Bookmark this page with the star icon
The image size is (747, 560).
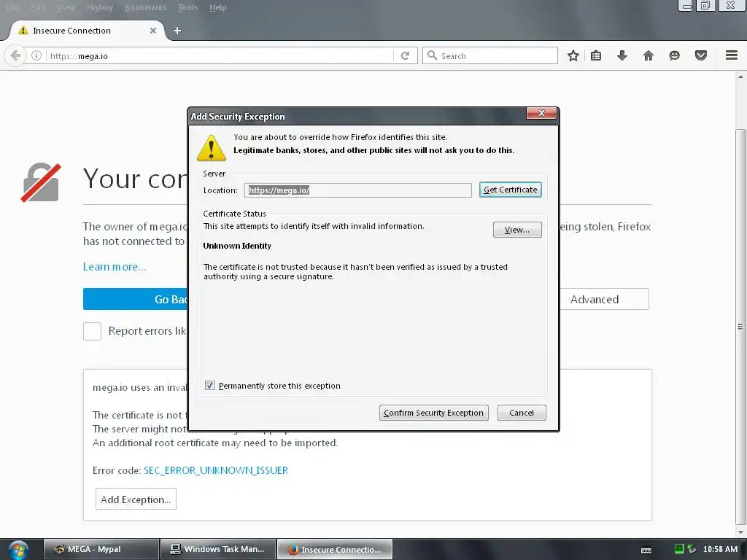[573, 55]
